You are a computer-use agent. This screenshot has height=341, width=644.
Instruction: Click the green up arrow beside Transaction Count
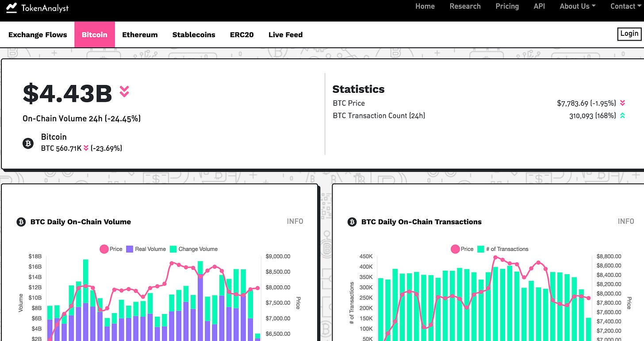pos(622,115)
